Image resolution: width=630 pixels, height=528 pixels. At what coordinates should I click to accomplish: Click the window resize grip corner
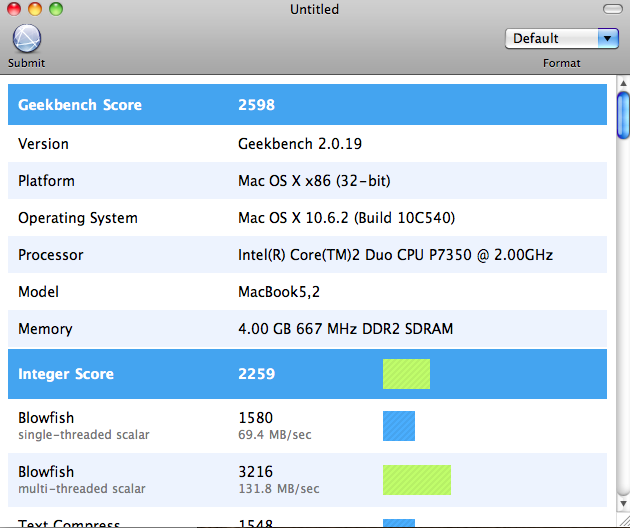(623, 522)
